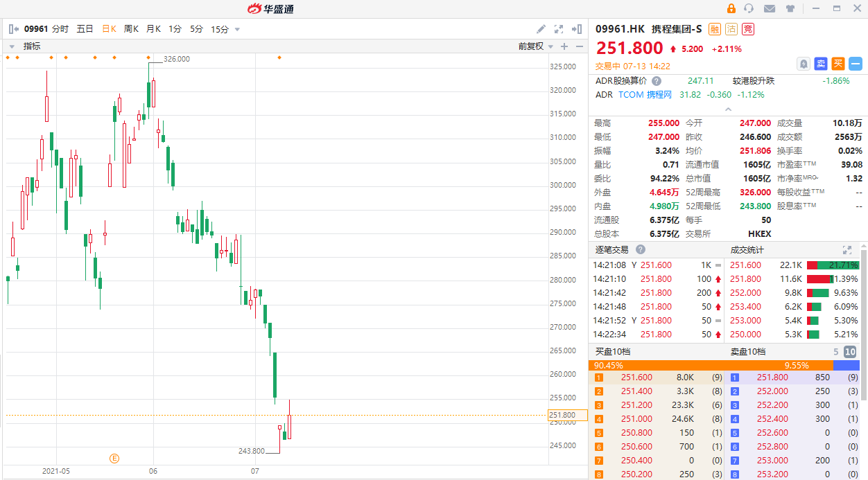
Task: Expand 成交统计 panel icon
Action: pyautogui.click(x=847, y=249)
